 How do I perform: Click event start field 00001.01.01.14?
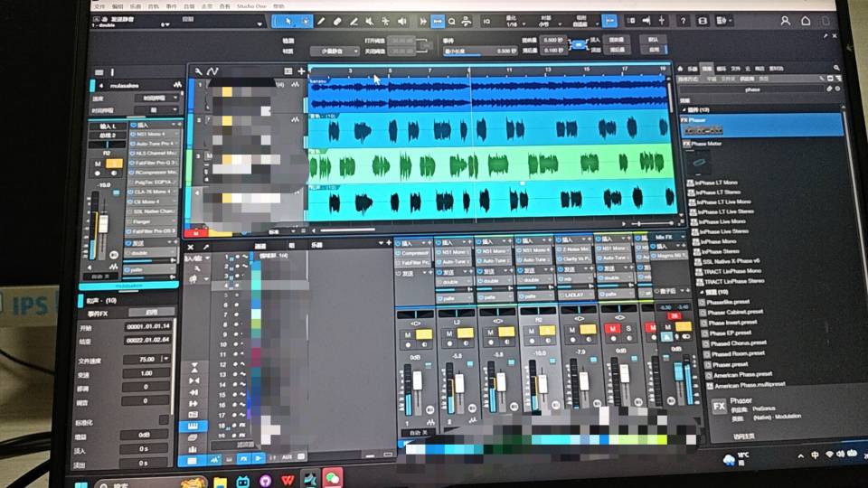147,327
